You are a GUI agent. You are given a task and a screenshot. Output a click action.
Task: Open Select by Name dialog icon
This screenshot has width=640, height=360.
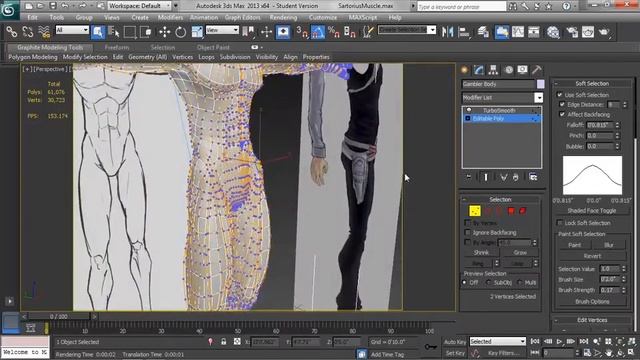point(114,32)
